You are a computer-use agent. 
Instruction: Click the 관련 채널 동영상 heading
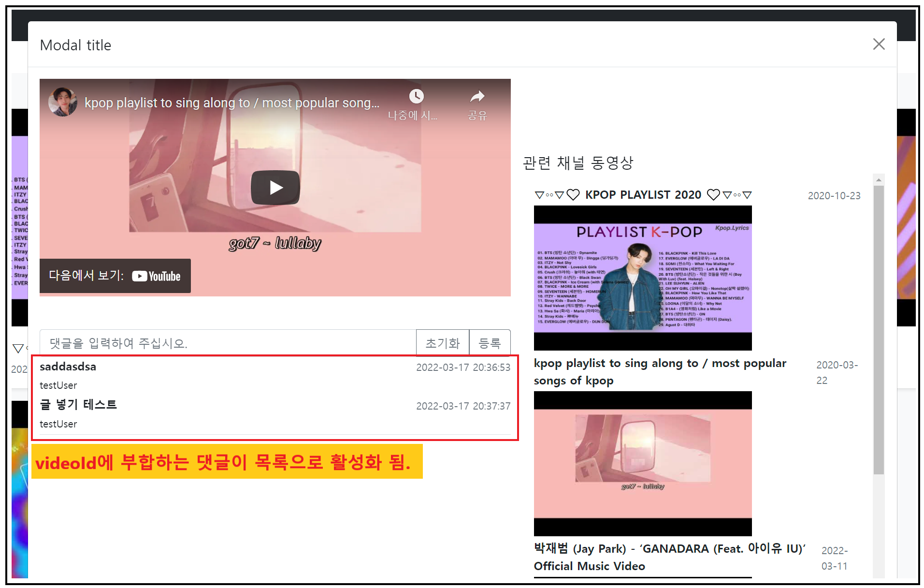coord(578,163)
